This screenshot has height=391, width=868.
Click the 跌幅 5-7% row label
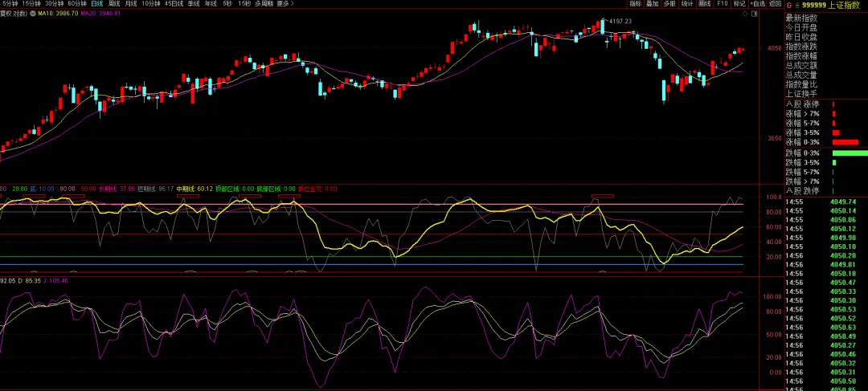click(803, 172)
